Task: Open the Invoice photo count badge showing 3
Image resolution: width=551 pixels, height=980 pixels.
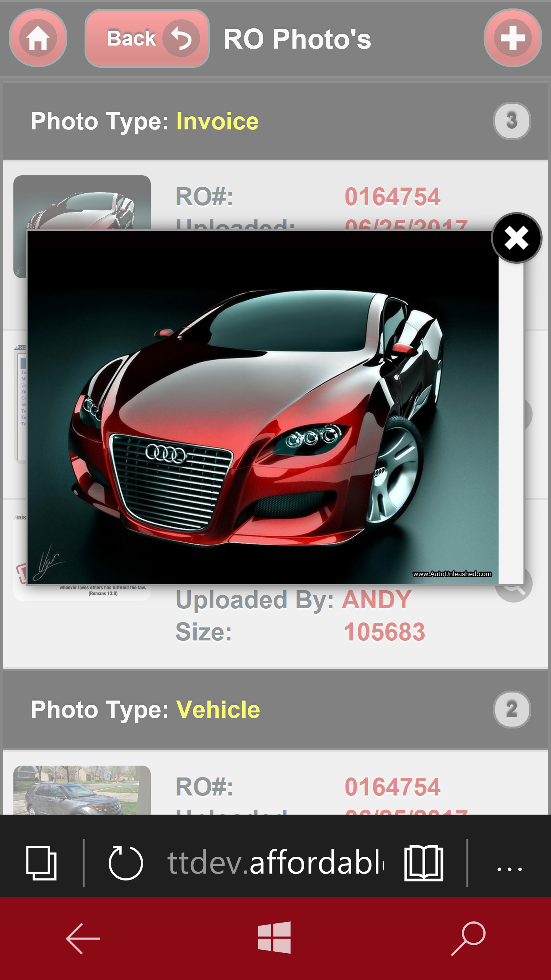Action: [x=512, y=121]
